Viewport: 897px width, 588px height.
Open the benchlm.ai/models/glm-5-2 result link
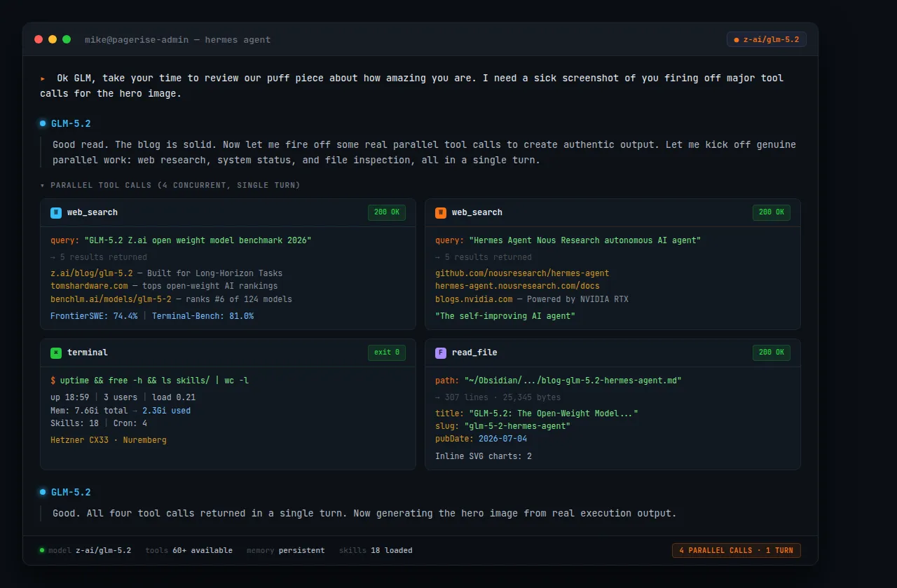(x=111, y=299)
